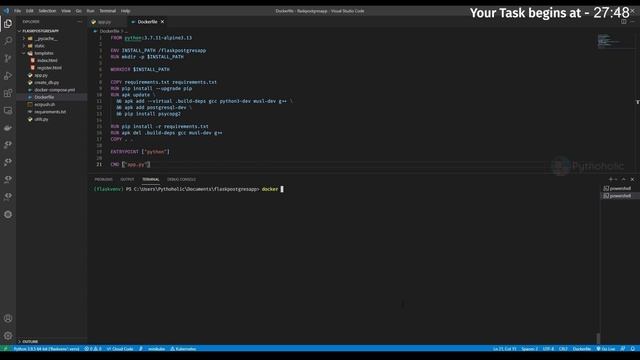Open the Run menu
This screenshot has height=360, width=640.
(x=91, y=11)
